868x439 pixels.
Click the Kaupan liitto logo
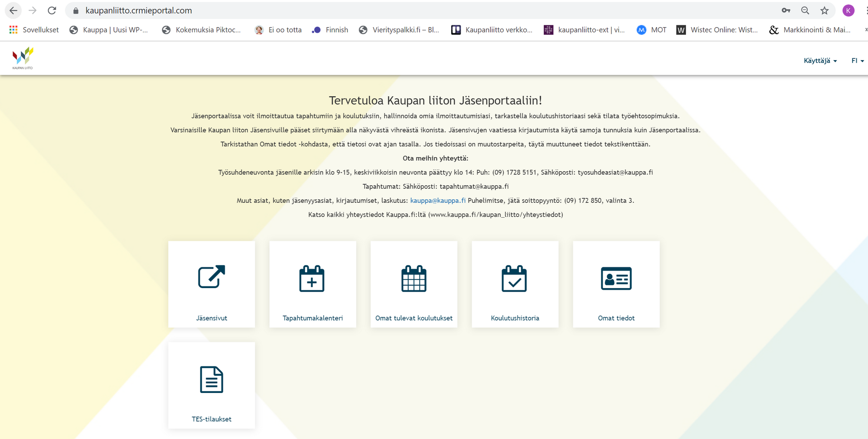tap(23, 58)
